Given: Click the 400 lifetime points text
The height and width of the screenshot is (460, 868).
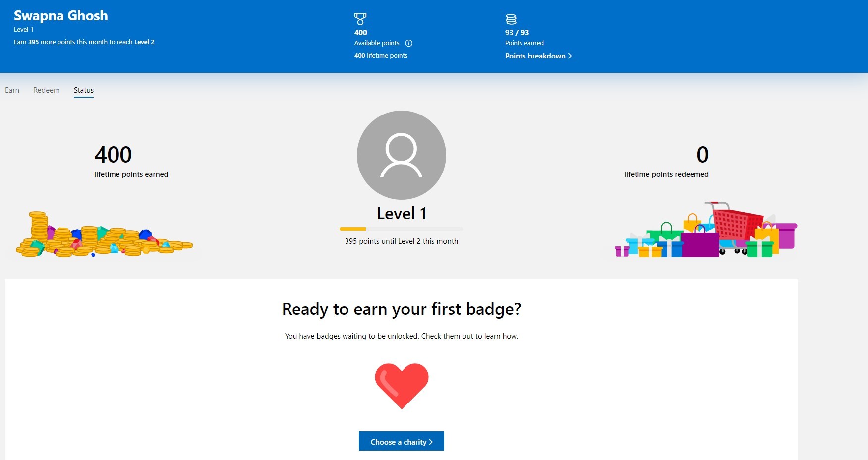Looking at the screenshot, I should point(380,55).
